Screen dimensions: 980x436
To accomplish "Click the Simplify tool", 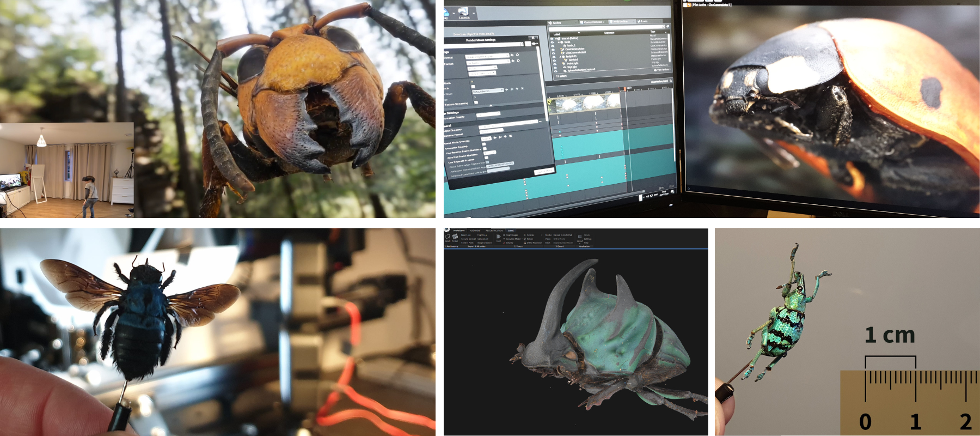I will pos(509,243).
